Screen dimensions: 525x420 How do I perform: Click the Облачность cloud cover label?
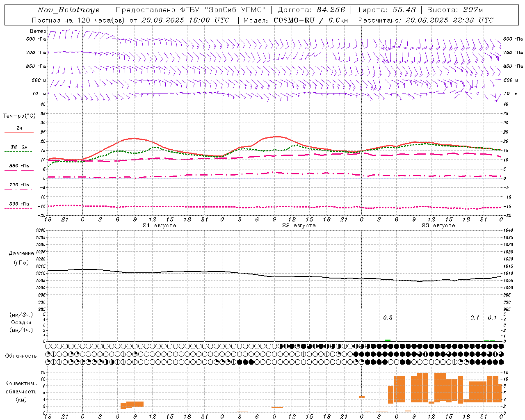21,356
